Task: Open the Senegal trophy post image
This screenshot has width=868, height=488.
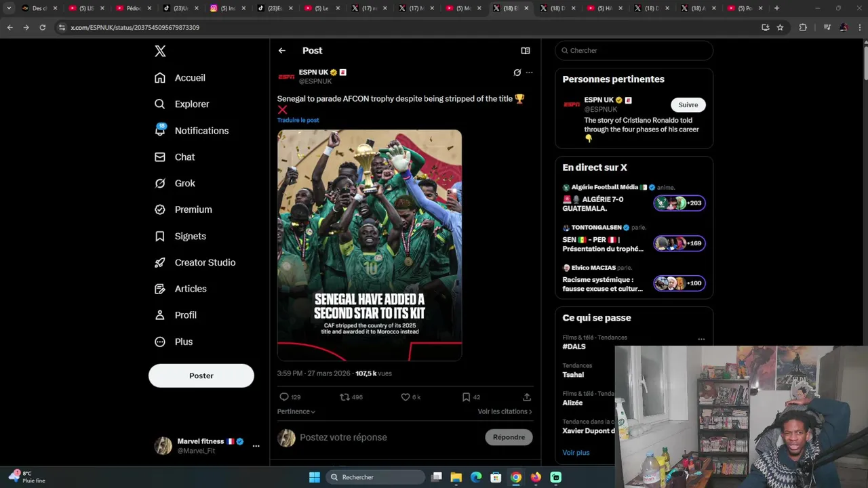Action: pyautogui.click(x=370, y=245)
